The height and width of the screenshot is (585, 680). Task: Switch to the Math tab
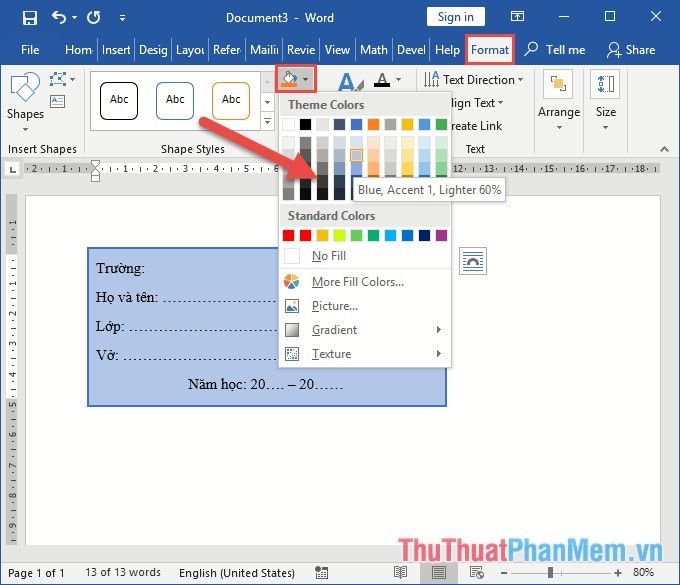point(373,50)
